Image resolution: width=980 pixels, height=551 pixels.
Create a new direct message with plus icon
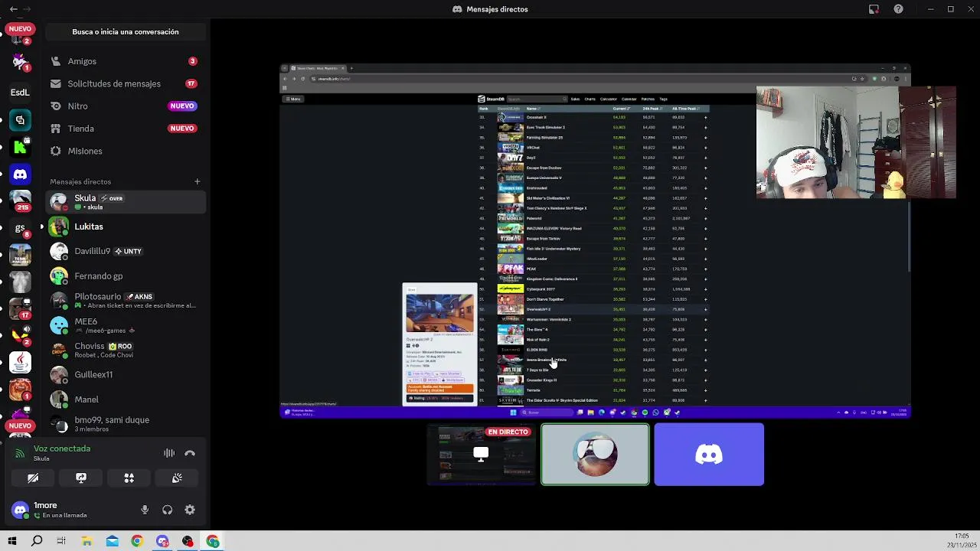click(x=197, y=181)
